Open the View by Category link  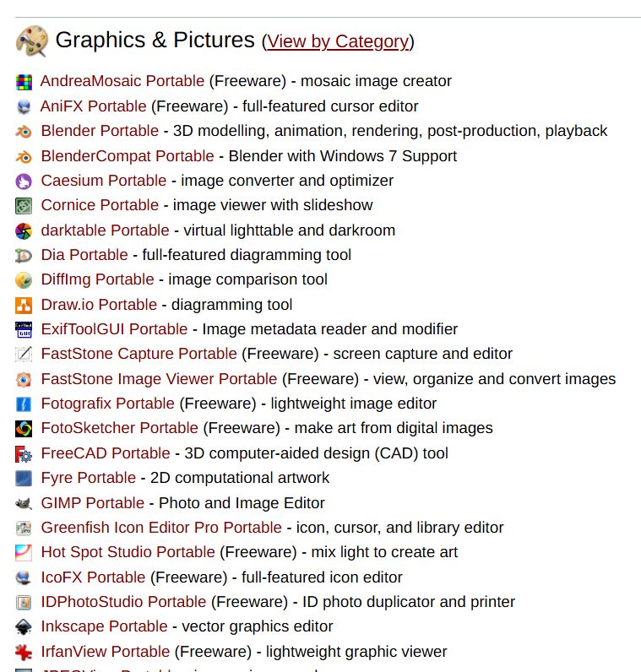tap(338, 41)
